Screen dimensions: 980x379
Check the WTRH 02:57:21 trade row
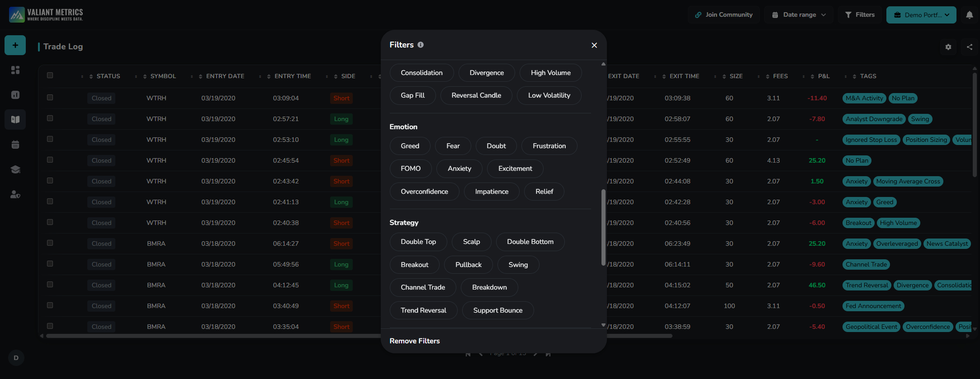coord(50,118)
